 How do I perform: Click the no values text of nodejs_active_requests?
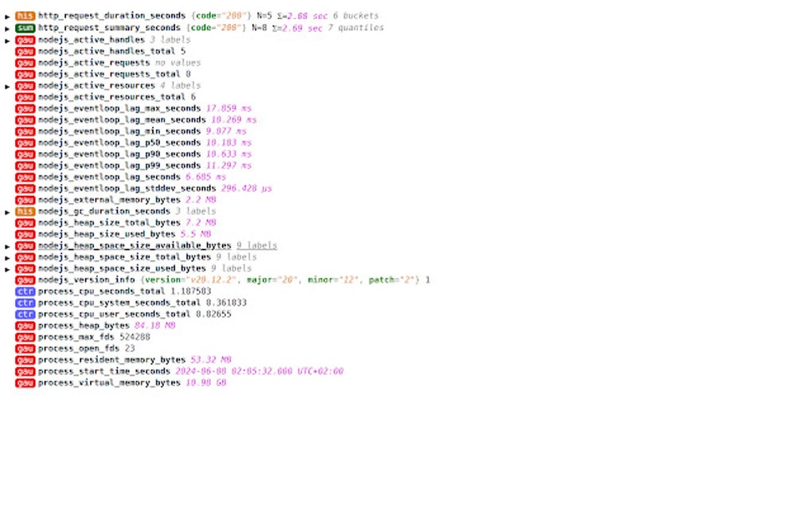pyautogui.click(x=178, y=63)
